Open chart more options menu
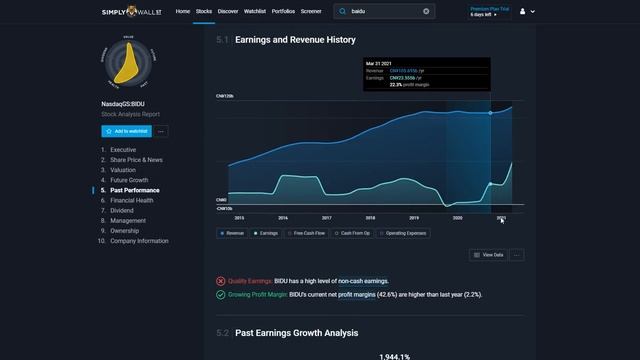This screenshot has height=360, width=640. (517, 255)
